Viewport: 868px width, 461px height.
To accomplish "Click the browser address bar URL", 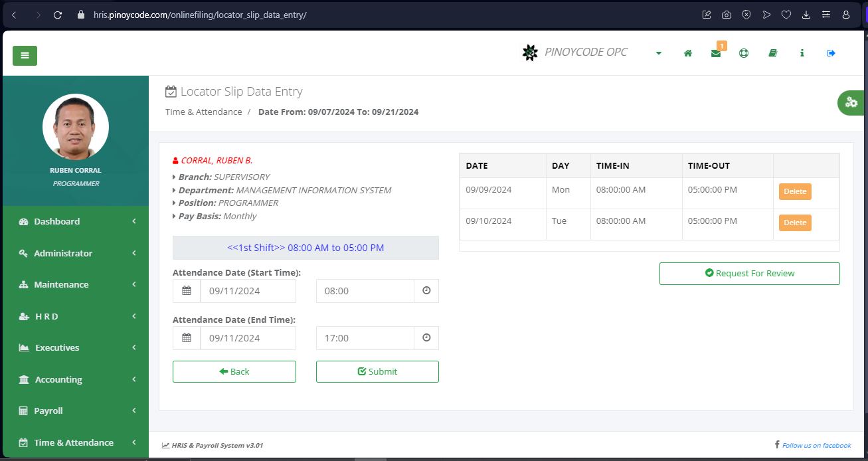I will pyautogui.click(x=200, y=15).
